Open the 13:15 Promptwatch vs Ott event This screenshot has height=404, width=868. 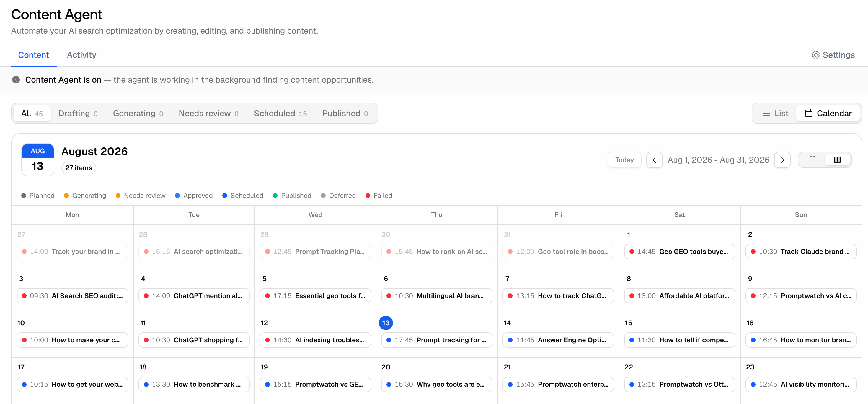(680, 384)
